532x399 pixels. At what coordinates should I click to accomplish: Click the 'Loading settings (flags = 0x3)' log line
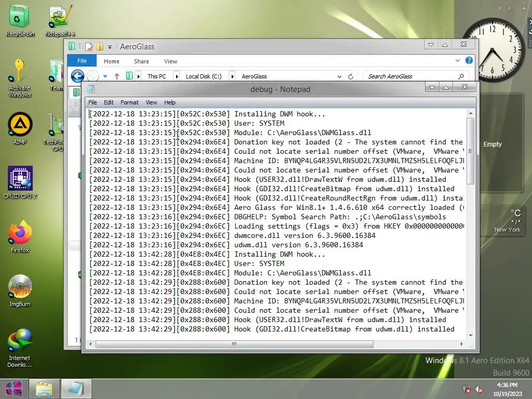276,226
